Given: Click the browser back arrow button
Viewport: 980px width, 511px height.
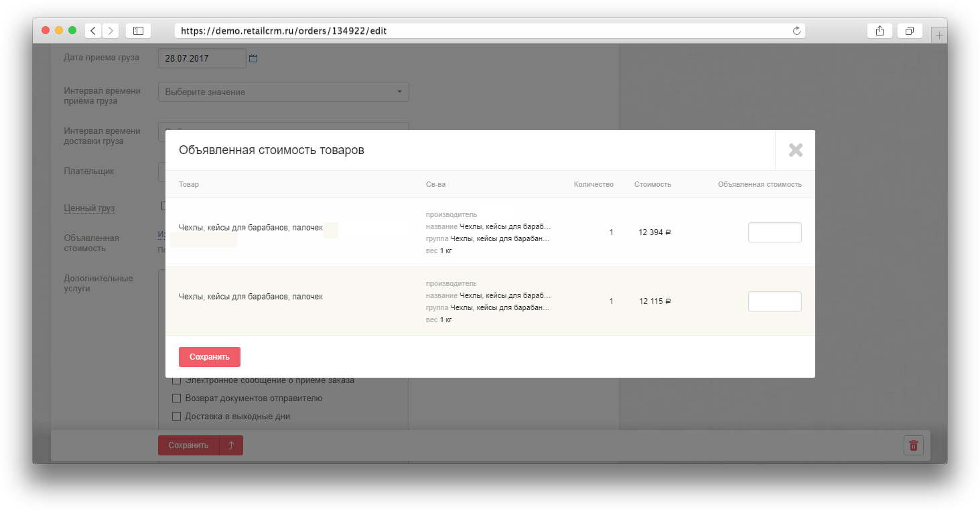Looking at the screenshot, I should [93, 31].
